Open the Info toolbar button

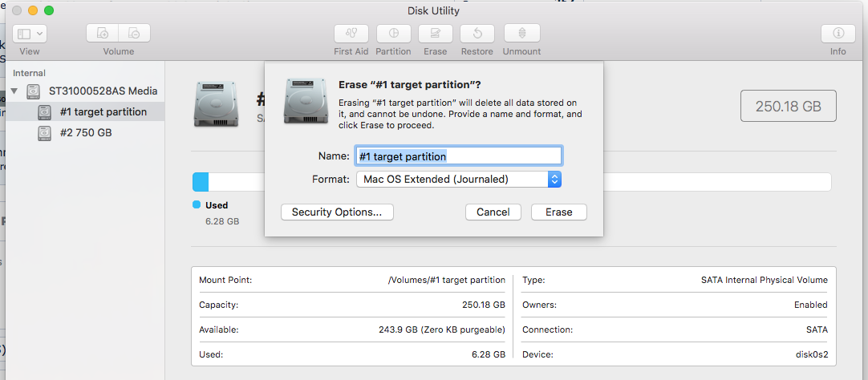pyautogui.click(x=838, y=34)
